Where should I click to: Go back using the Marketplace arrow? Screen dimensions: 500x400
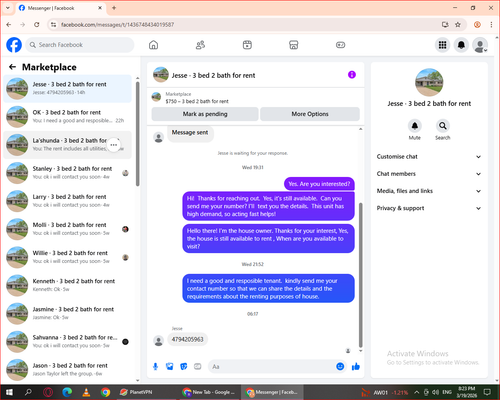tap(12, 67)
